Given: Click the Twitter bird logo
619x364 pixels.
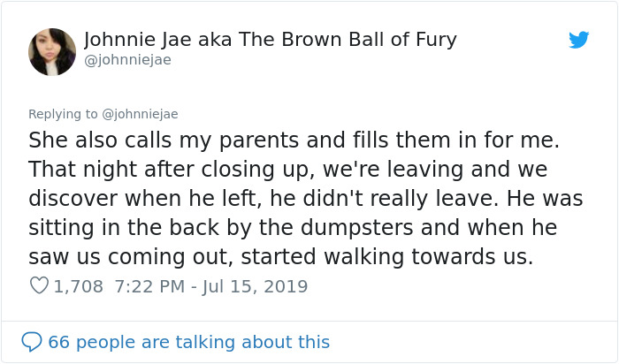Looking at the screenshot, I should (578, 41).
